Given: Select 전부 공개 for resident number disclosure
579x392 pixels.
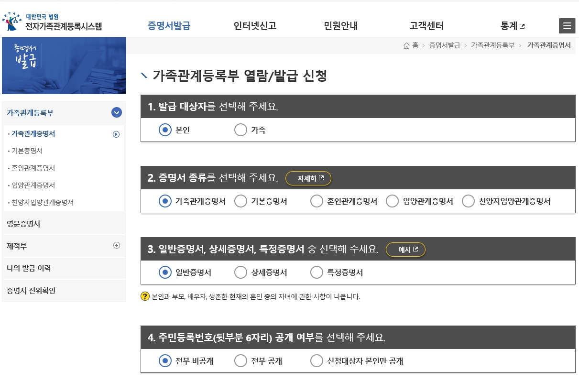Looking at the screenshot, I should tap(240, 361).
